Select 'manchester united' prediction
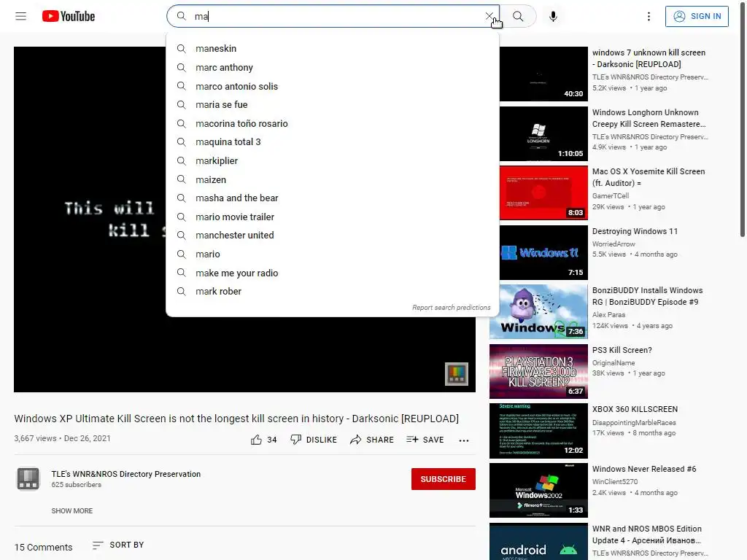Image resolution: width=747 pixels, height=560 pixels. 333,236
